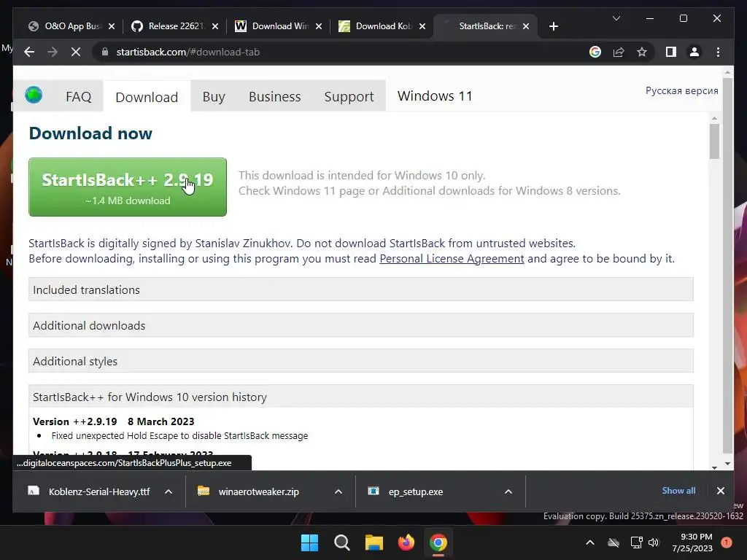
Task: Open options chevron for Koblenz-Serial-Heavy.ttf download
Action: tap(169, 491)
